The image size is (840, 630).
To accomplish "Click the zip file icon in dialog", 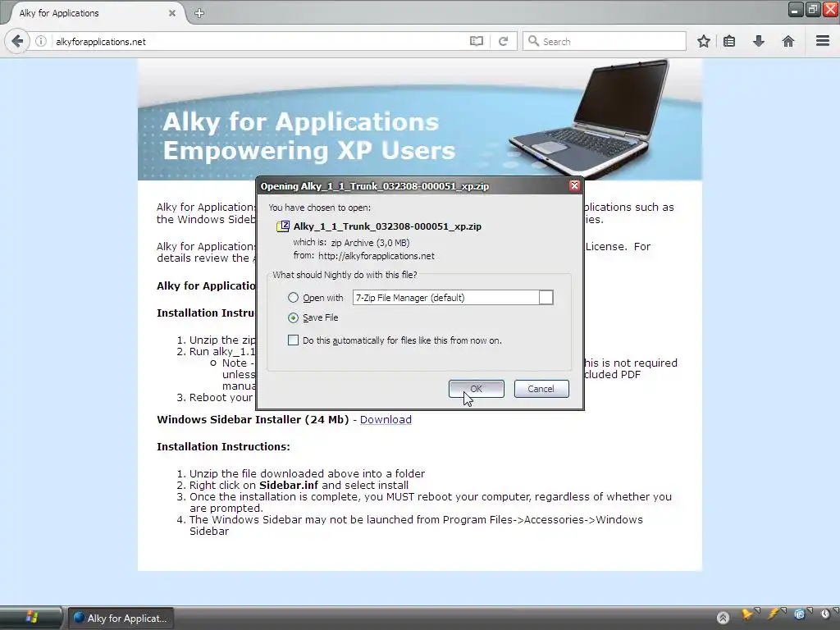I will (x=283, y=226).
